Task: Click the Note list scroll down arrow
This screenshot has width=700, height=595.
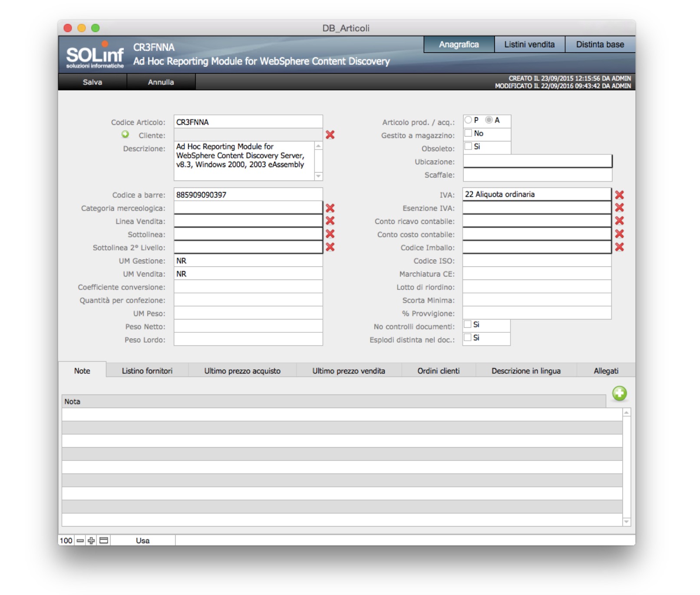Action: click(627, 522)
